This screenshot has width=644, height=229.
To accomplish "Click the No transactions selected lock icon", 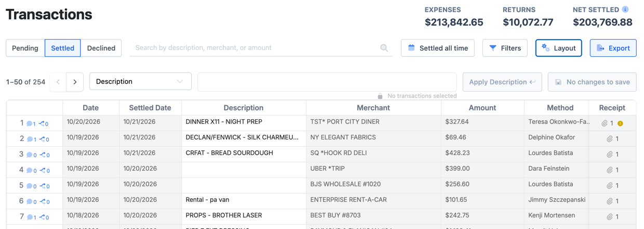I will pos(380,96).
